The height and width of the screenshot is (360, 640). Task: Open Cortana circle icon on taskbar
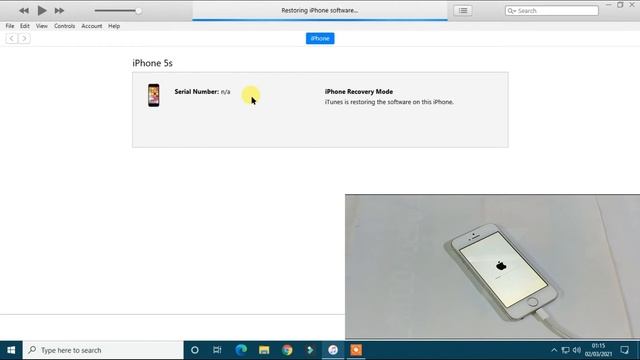pos(195,350)
